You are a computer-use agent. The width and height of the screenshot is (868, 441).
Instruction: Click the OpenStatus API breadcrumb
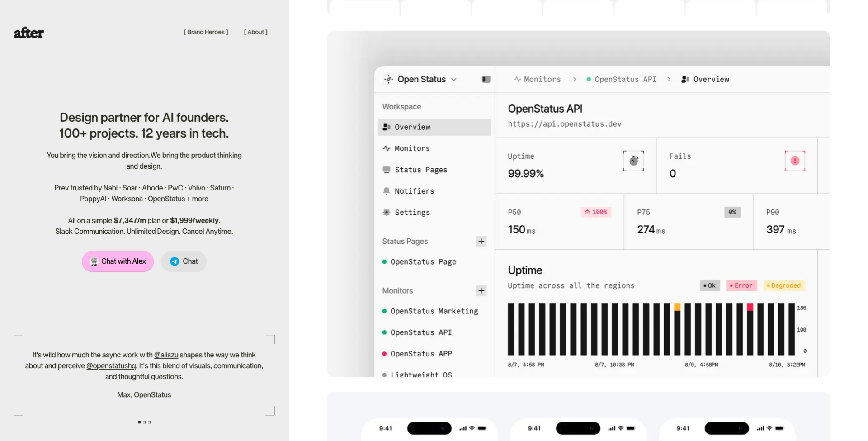(x=621, y=79)
